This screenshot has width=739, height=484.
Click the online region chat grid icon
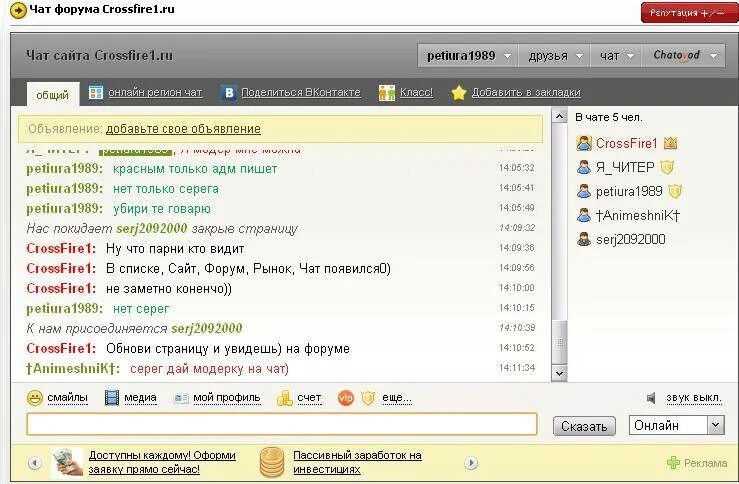[96, 92]
